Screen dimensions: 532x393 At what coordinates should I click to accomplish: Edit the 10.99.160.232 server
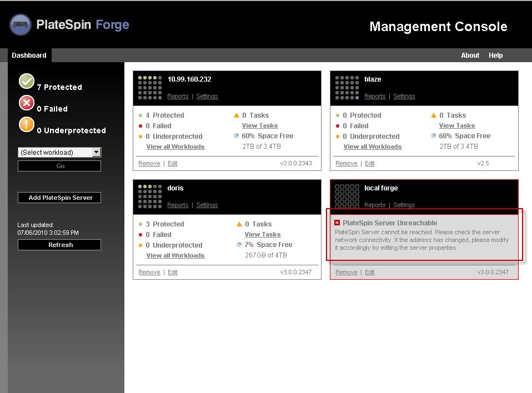(172, 163)
